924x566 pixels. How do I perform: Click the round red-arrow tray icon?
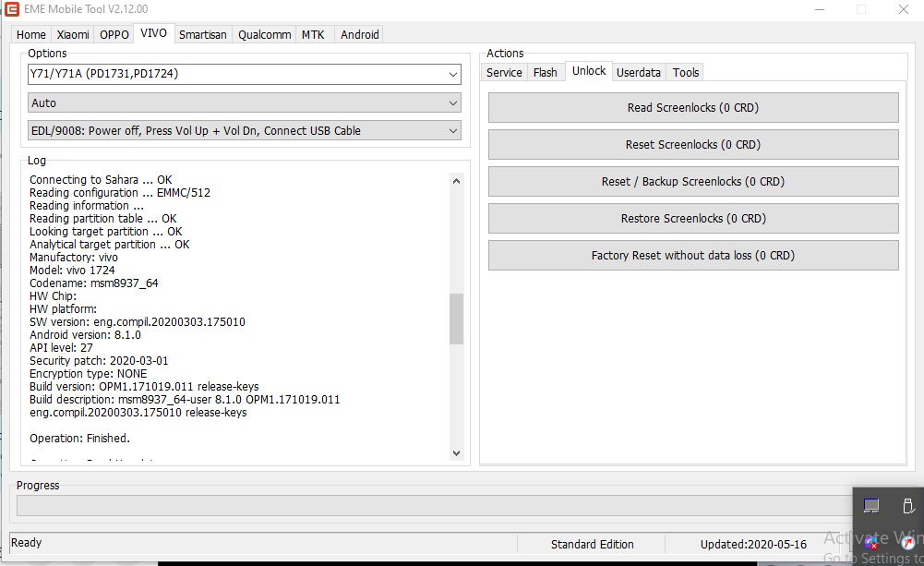[907, 542]
